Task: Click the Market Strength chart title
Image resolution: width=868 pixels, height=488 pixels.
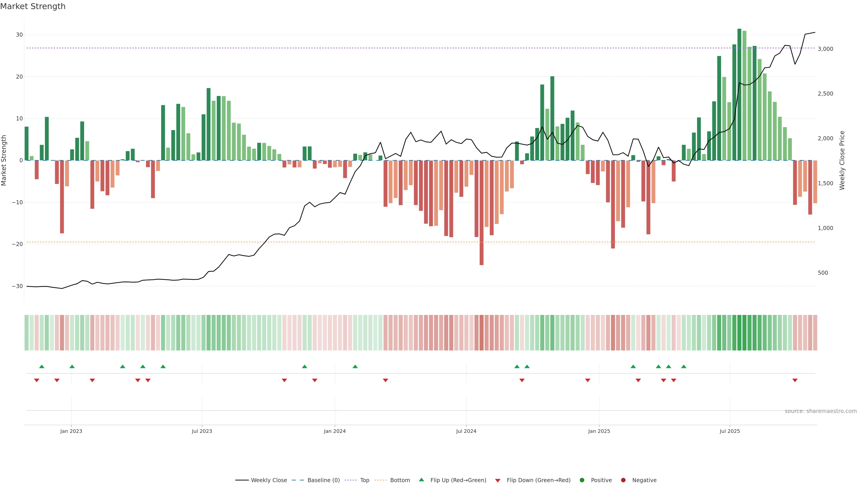Action: [33, 6]
